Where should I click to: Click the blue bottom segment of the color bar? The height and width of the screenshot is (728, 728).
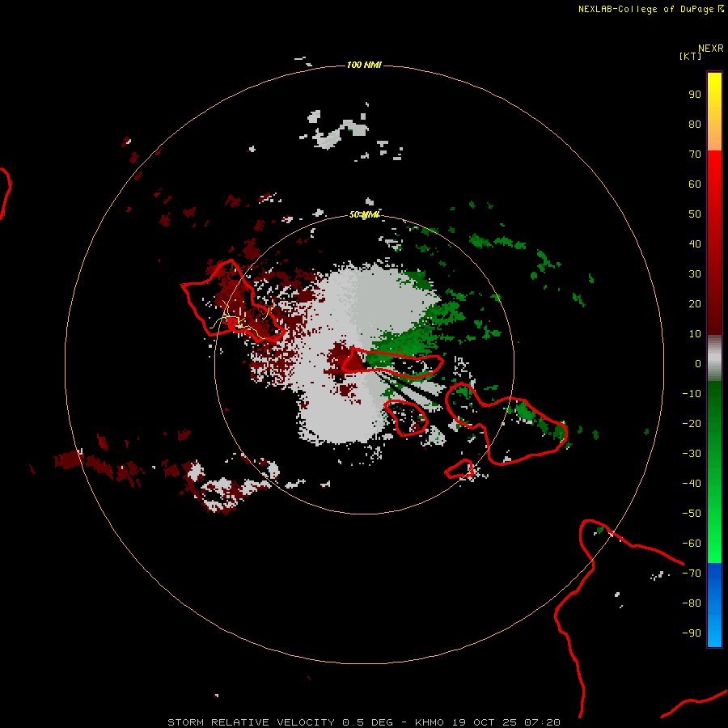[714, 605]
